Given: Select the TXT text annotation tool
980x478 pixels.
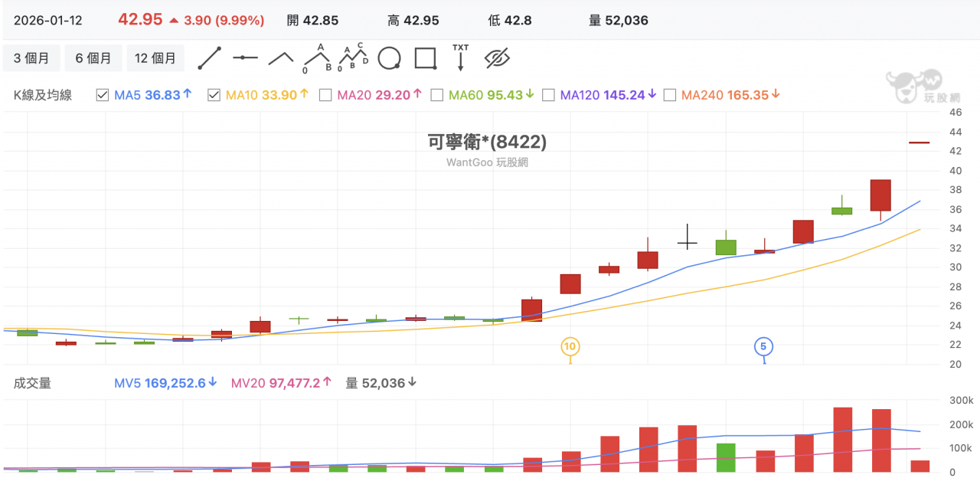Looking at the screenshot, I should (x=460, y=58).
